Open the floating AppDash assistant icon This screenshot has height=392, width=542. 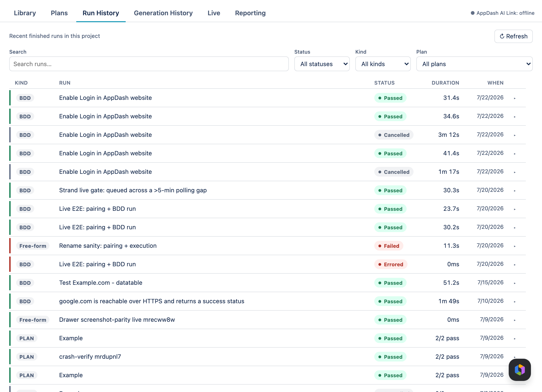(520, 370)
